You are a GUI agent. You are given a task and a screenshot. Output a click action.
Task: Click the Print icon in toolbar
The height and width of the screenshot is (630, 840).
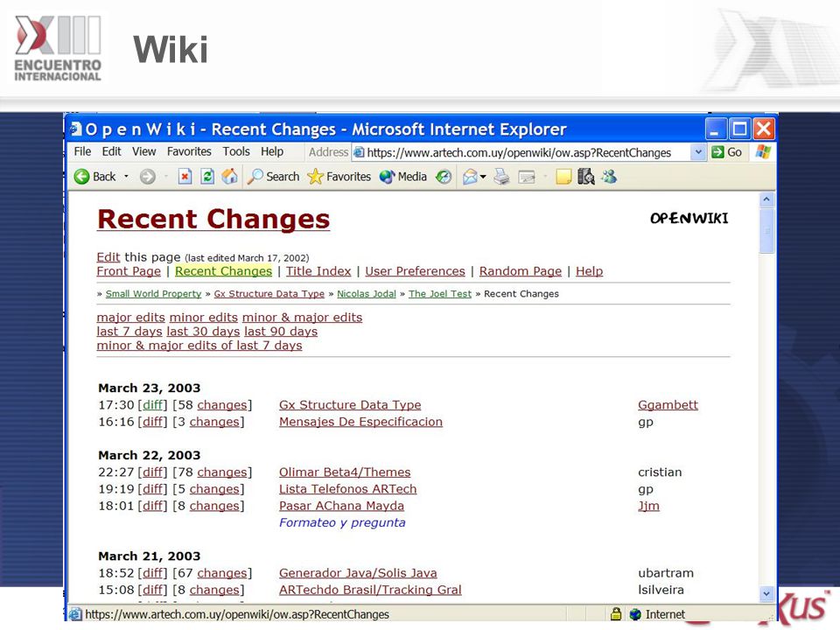point(501,176)
